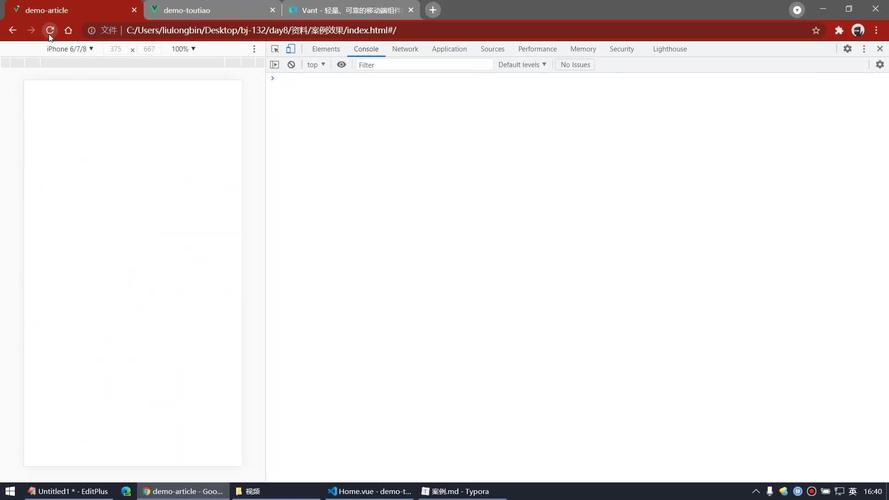Viewport: 889px width, 500px height.
Task: Switch to the Performance tab
Action: pos(537,49)
